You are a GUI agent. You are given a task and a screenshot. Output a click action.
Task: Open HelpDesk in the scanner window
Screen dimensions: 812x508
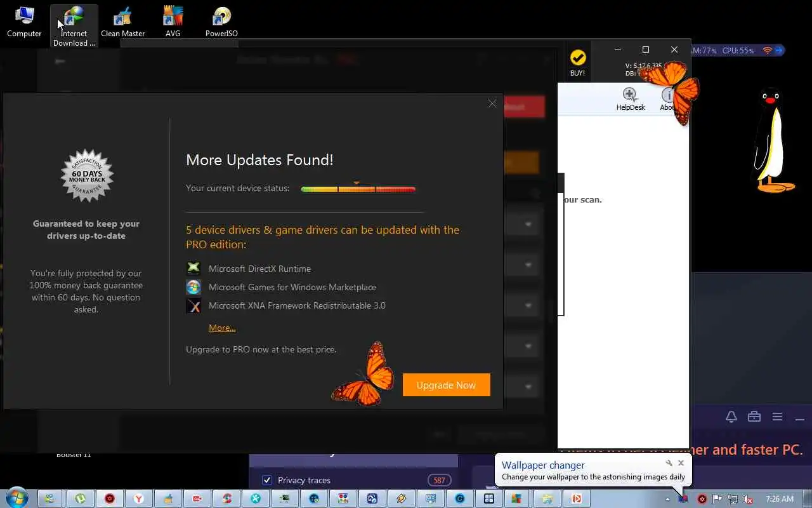point(630,99)
